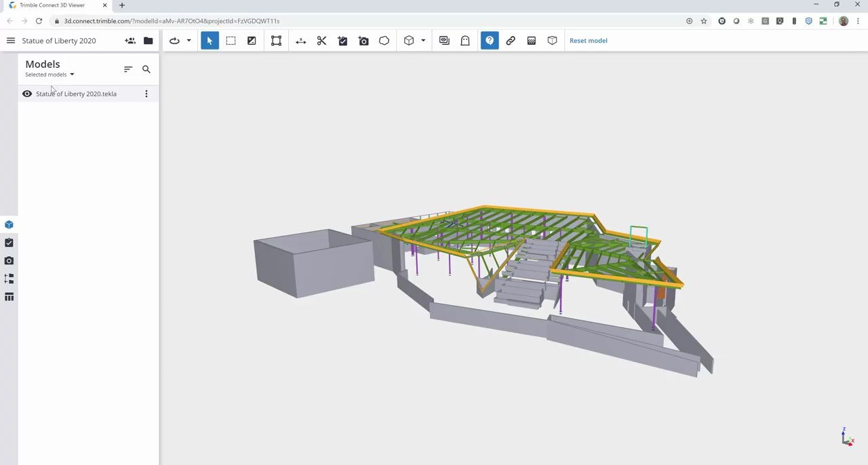
Task: Open the measurement tool
Action: click(300, 40)
